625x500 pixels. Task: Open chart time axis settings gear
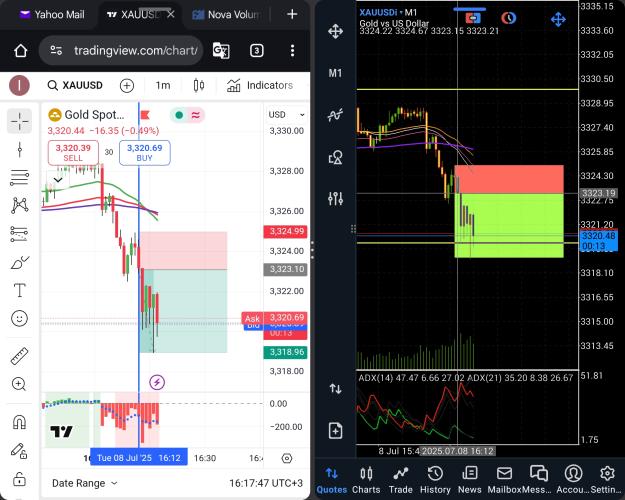287,459
